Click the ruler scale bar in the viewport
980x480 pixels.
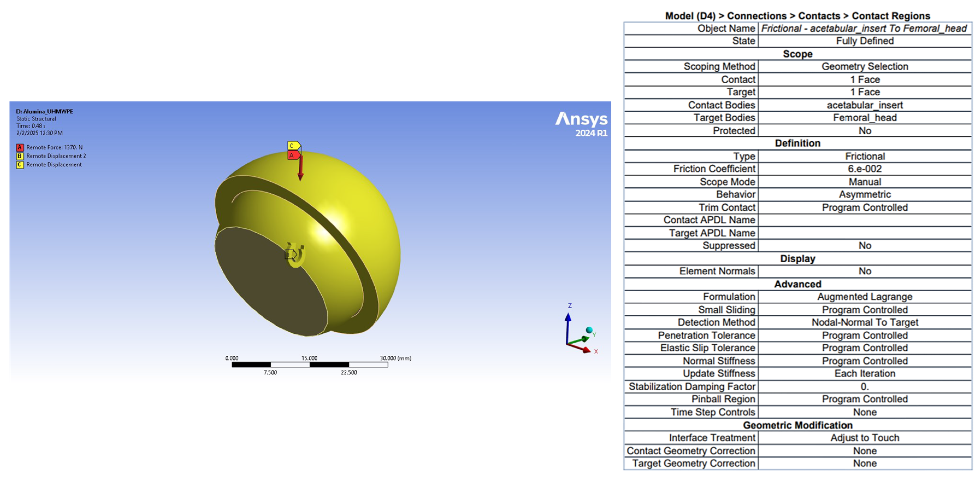pyautogui.click(x=310, y=364)
